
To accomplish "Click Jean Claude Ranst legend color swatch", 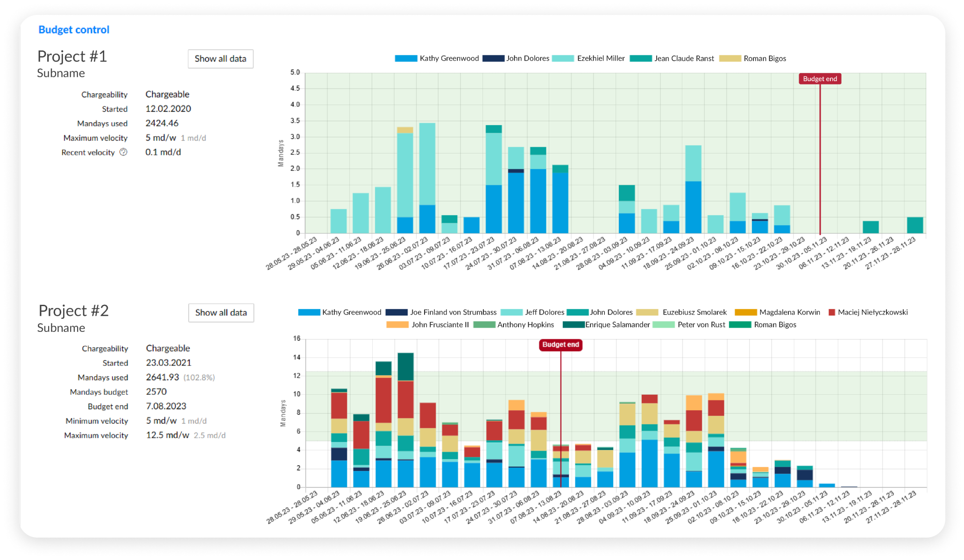I will (640, 58).
